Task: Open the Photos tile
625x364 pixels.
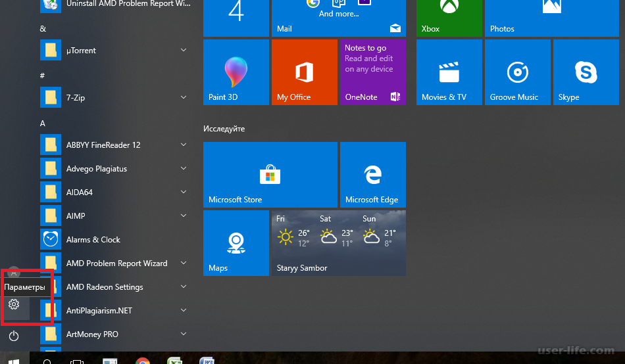Action: 552,18
